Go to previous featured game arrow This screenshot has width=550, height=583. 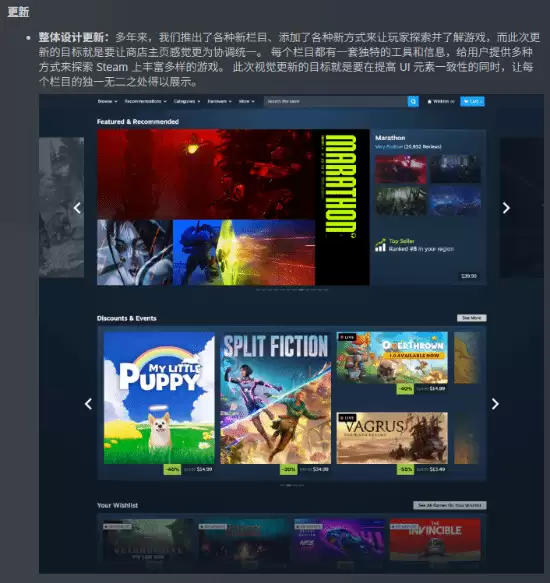tap(77, 208)
